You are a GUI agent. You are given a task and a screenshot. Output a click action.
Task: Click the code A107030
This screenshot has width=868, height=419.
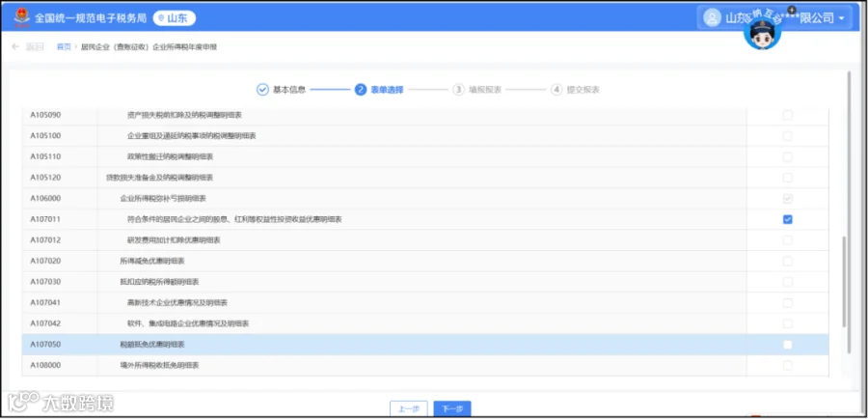pyautogui.click(x=45, y=282)
